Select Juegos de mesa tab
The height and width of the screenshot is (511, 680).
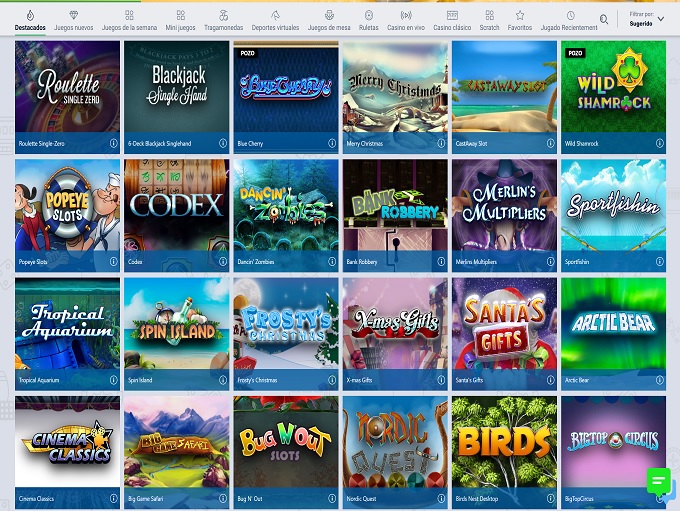pos(329,21)
